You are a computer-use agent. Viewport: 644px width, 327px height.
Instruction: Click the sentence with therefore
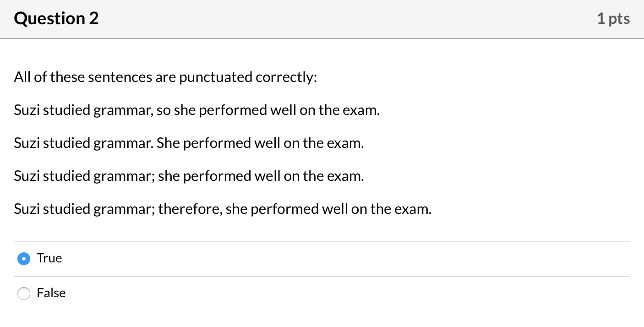click(223, 209)
